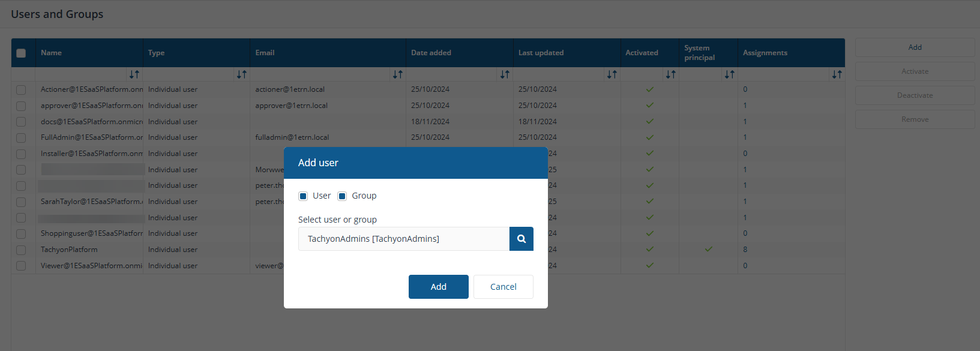This screenshot has width=980, height=351.
Task: Click the Select user or group field
Action: click(403, 239)
